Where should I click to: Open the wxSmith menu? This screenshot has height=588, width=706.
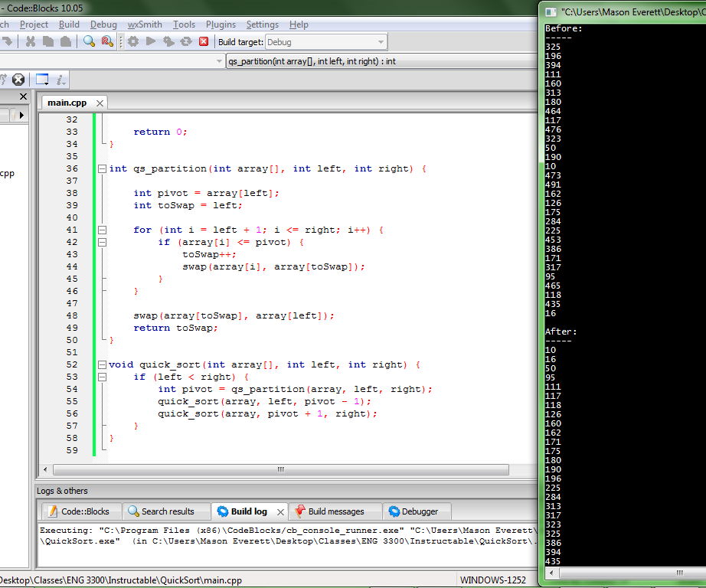145,24
